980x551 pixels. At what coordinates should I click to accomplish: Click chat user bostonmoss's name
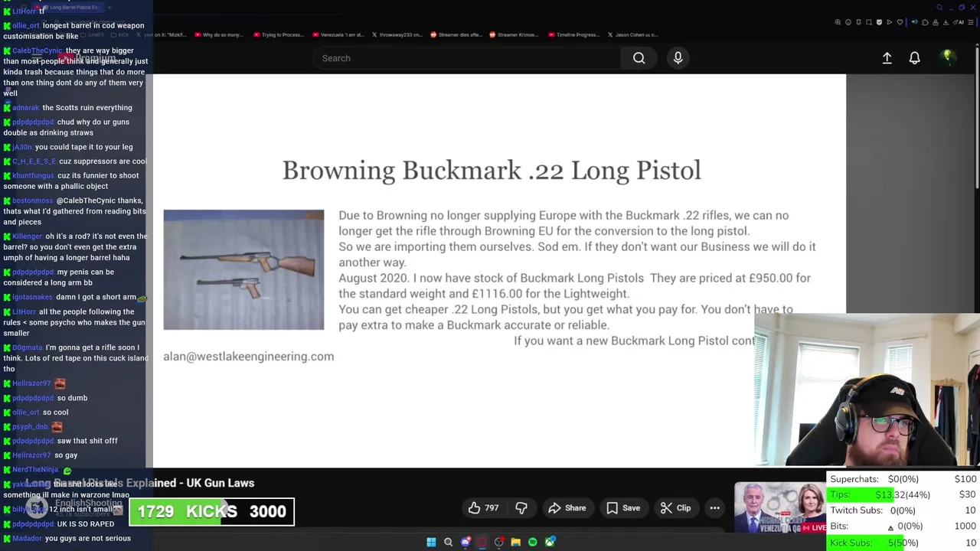[x=33, y=201]
